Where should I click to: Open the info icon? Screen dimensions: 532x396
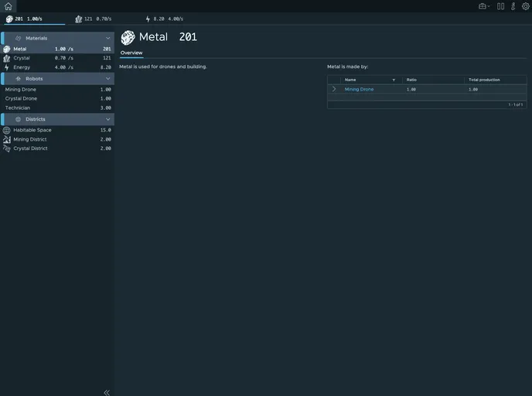[513, 6]
